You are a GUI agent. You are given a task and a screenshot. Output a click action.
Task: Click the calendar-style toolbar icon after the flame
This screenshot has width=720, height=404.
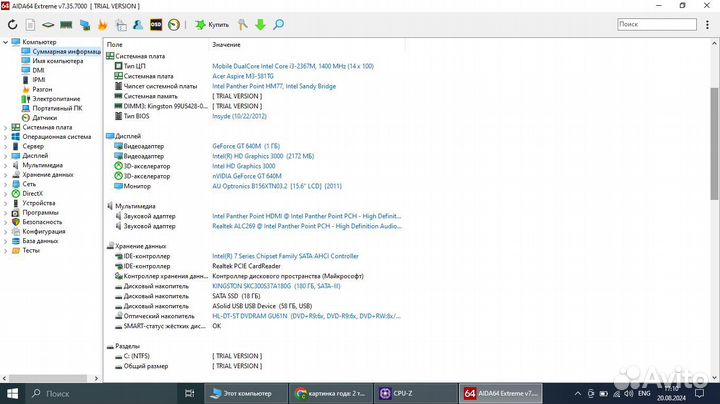(121, 25)
